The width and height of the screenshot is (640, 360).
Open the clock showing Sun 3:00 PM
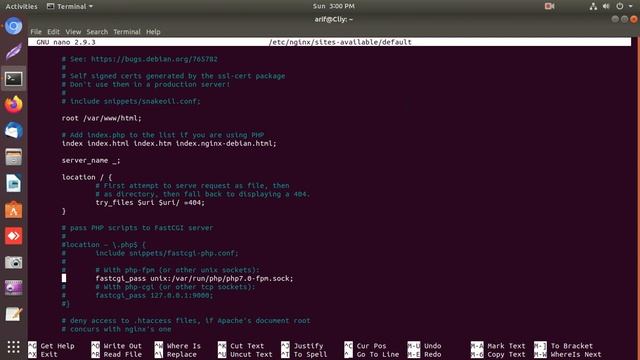tap(333, 6)
